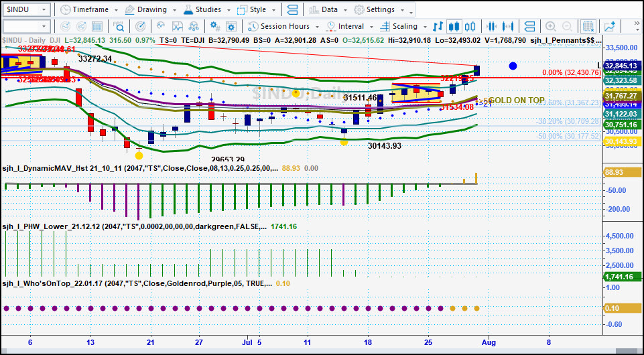Image resolution: width=644 pixels, height=355 pixels.
Task: Click the Data bar-chart icon
Action: [x=314, y=9]
